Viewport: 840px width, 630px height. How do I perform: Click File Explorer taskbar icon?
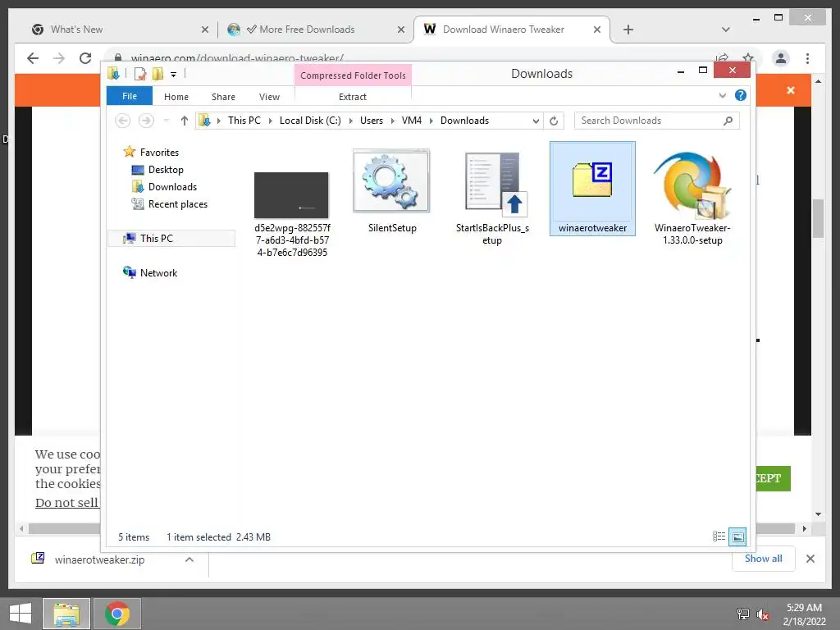(x=66, y=614)
